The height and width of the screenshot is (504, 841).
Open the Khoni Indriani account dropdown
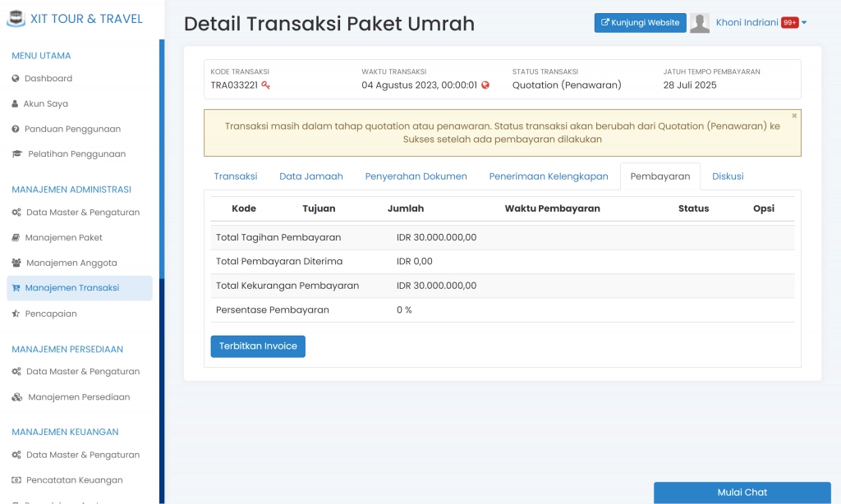tap(750, 22)
